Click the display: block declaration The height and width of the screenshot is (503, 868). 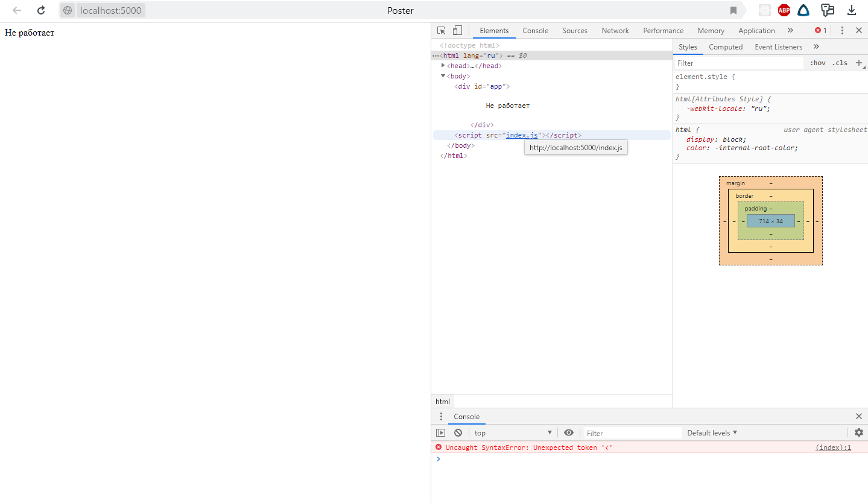point(716,139)
